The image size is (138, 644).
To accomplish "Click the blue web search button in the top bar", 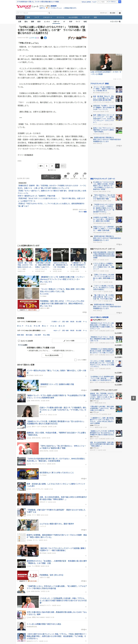I will [x=120, y=2].
